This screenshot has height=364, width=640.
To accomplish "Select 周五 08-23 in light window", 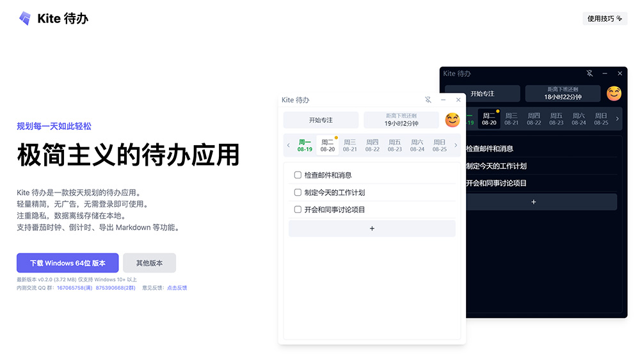I will [x=395, y=145].
